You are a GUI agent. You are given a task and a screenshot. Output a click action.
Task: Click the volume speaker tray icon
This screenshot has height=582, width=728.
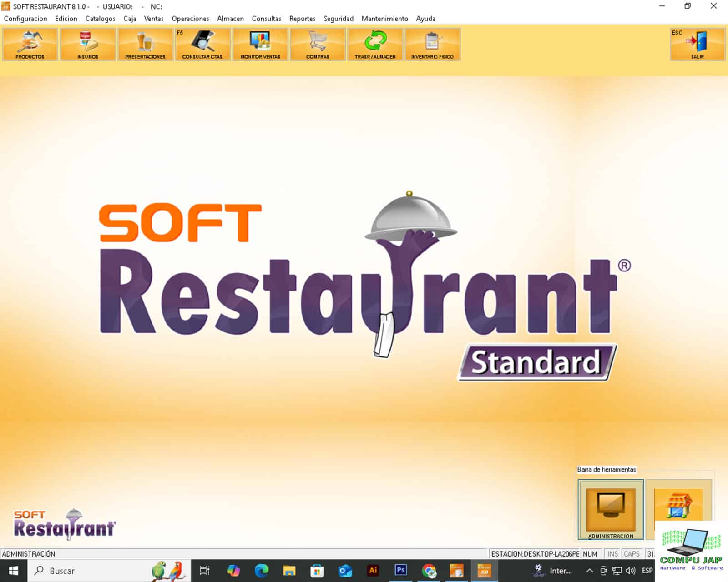pyautogui.click(x=631, y=571)
